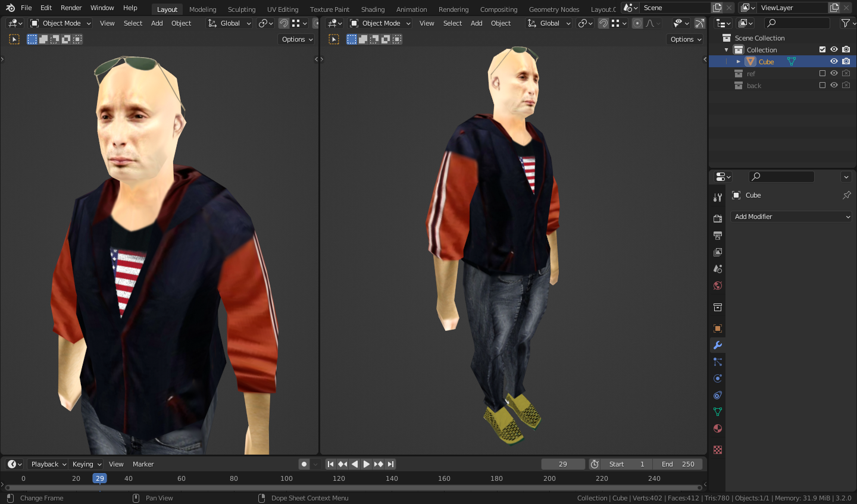
Task: Open the Collection properties tab
Action: (718, 307)
